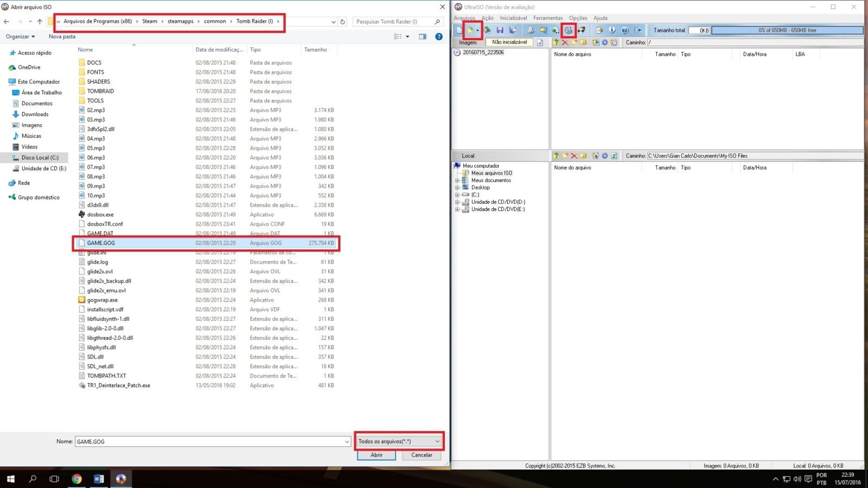Expand the (C:) drive tree node

[457, 195]
